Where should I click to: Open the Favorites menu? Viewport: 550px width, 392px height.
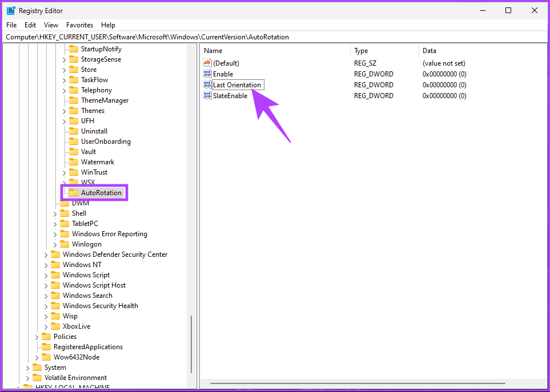(x=79, y=25)
